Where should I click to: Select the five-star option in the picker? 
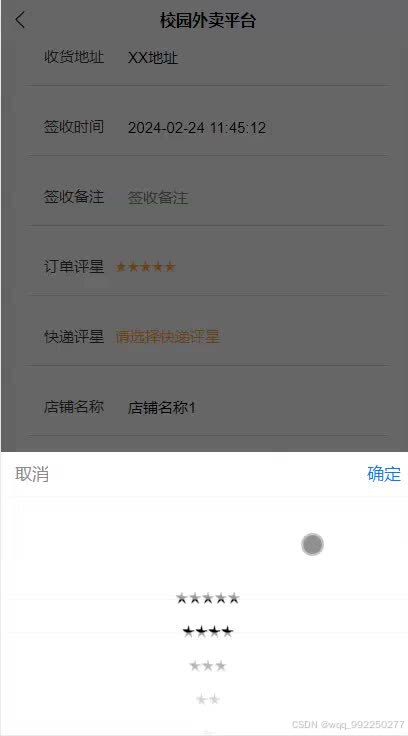click(x=208, y=598)
